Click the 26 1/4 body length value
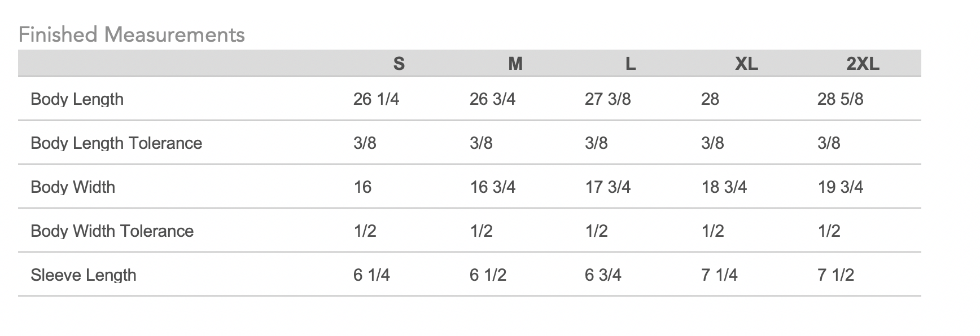Viewport: 980px width, 336px height. pyautogui.click(x=376, y=99)
